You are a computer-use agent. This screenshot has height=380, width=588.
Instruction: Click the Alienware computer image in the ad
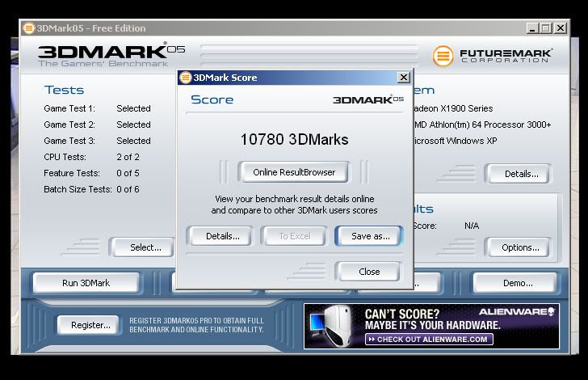[332, 326]
